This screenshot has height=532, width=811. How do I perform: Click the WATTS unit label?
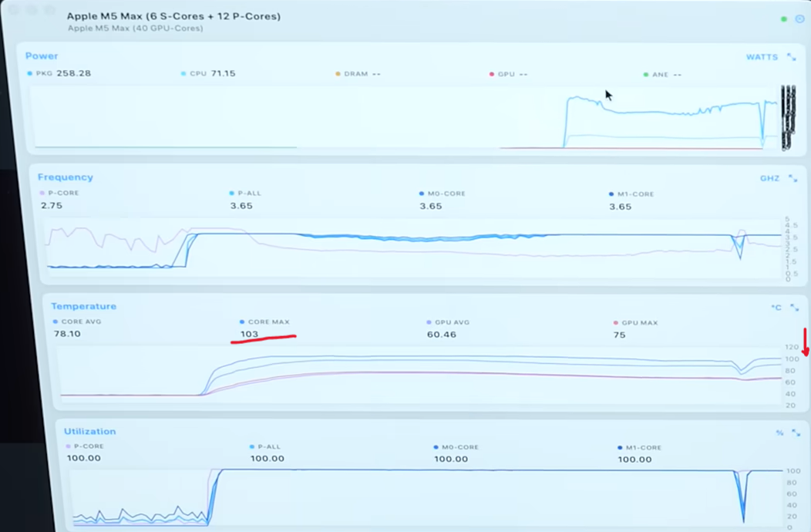(762, 57)
